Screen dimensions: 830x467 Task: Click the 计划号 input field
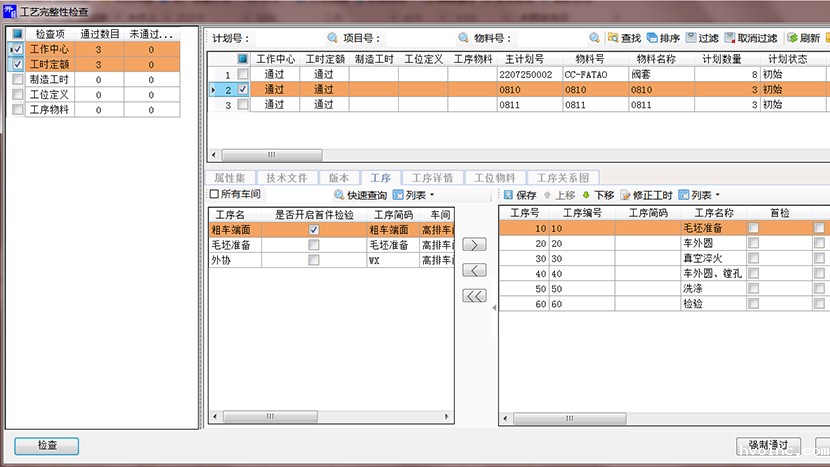pos(288,38)
